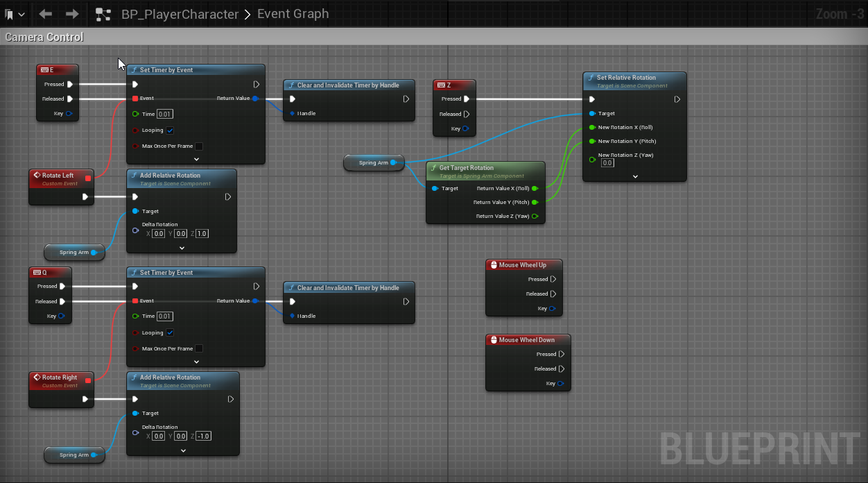The width and height of the screenshot is (868, 483).
Task: Click the Zoom -3 indicator
Action: (840, 14)
